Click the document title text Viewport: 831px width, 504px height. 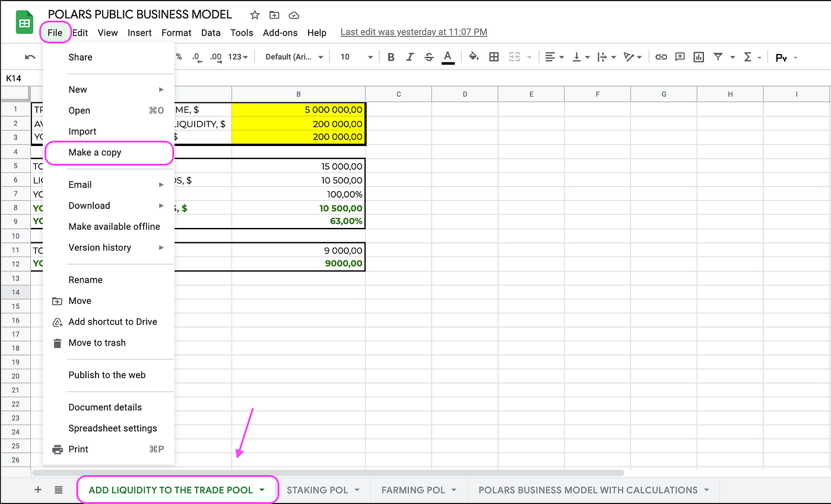click(x=140, y=15)
